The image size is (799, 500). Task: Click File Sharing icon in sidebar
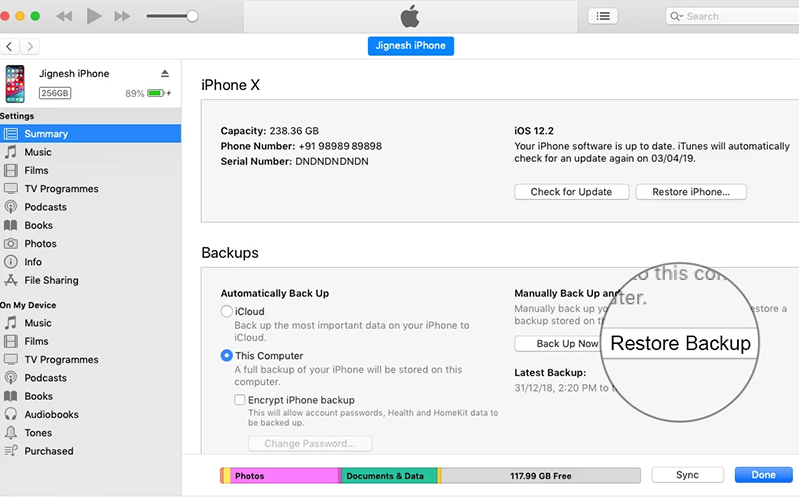tap(11, 280)
